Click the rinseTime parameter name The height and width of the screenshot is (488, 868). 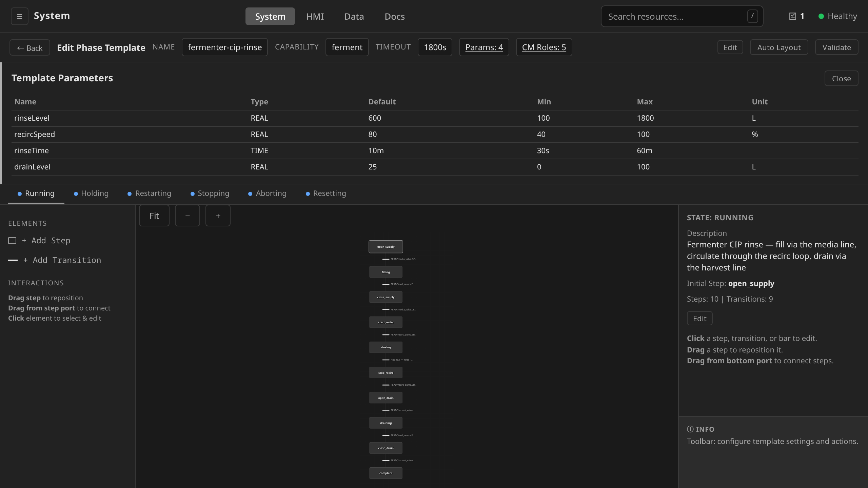coord(32,150)
